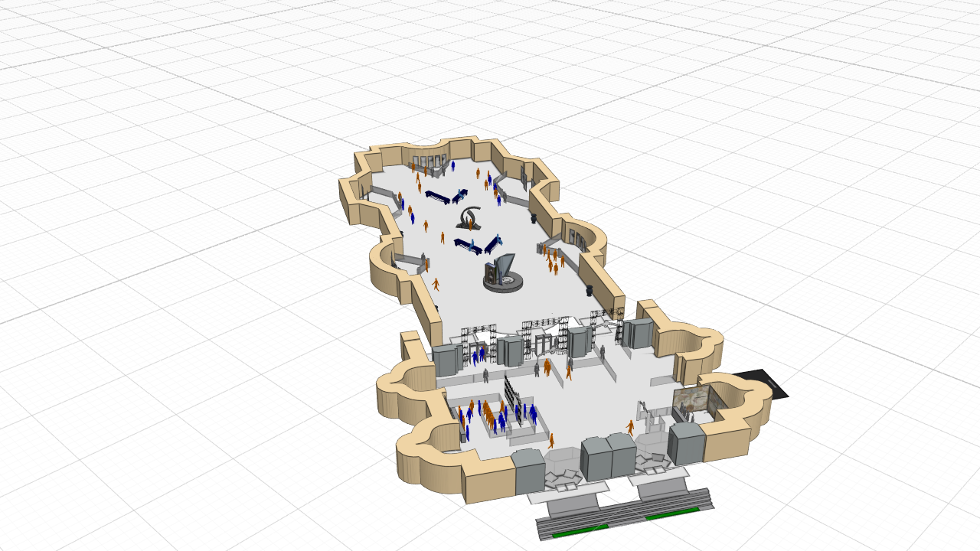980x551 pixels.
Task: Select the gray block left of the mural alcove
Action: tap(687, 442)
